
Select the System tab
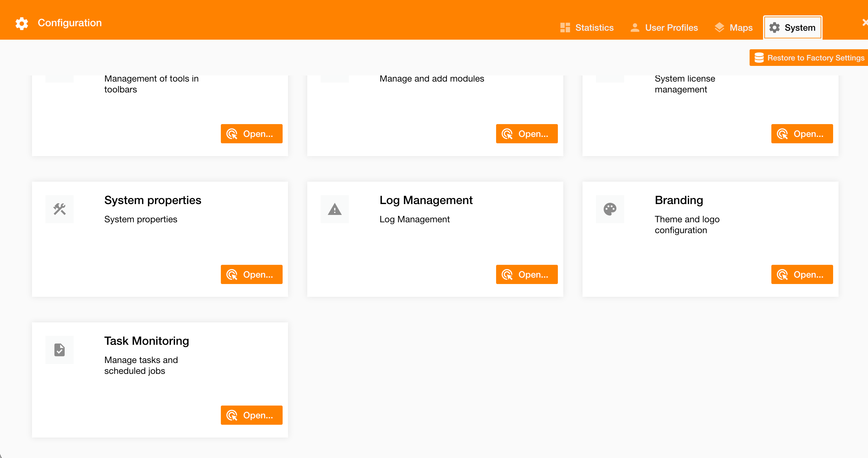792,28
